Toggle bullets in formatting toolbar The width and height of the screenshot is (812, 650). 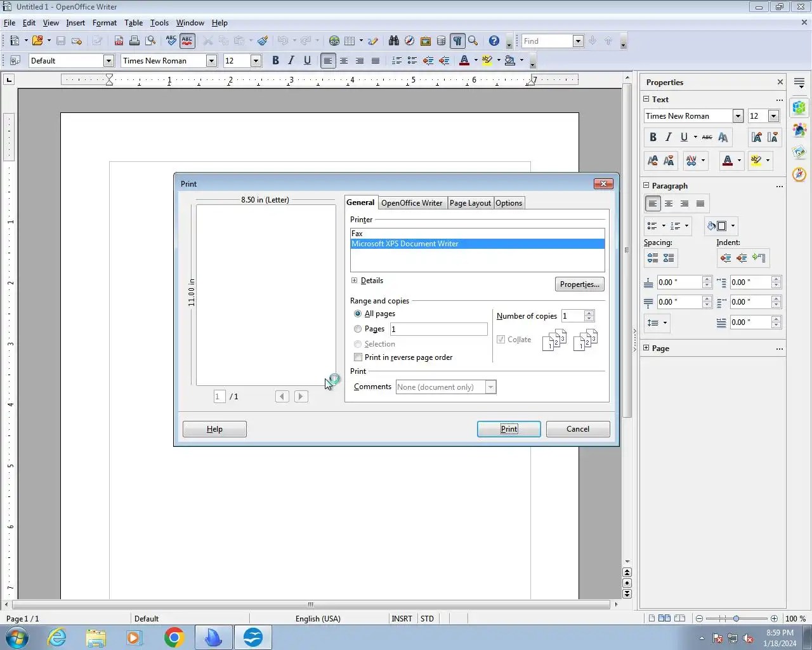pos(412,60)
